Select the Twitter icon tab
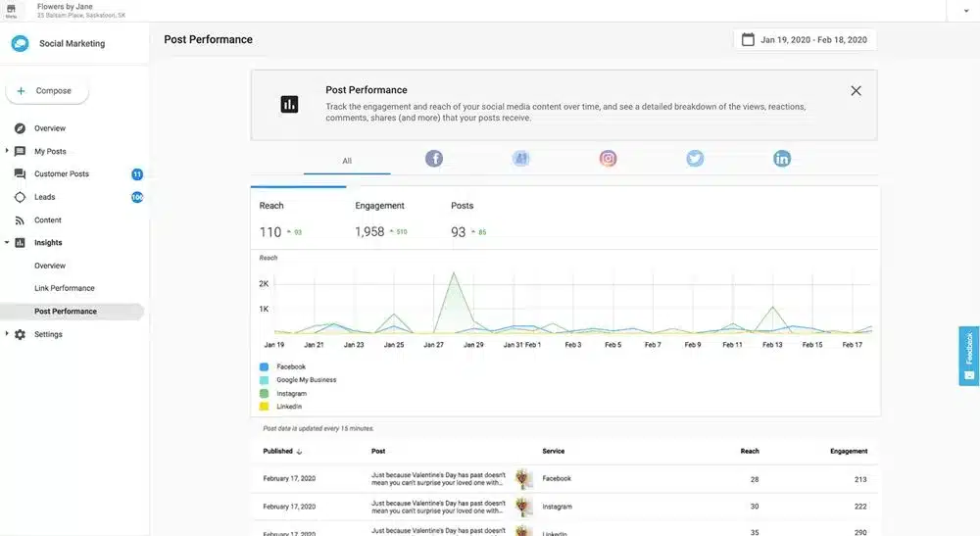The height and width of the screenshot is (536, 980). pos(695,159)
